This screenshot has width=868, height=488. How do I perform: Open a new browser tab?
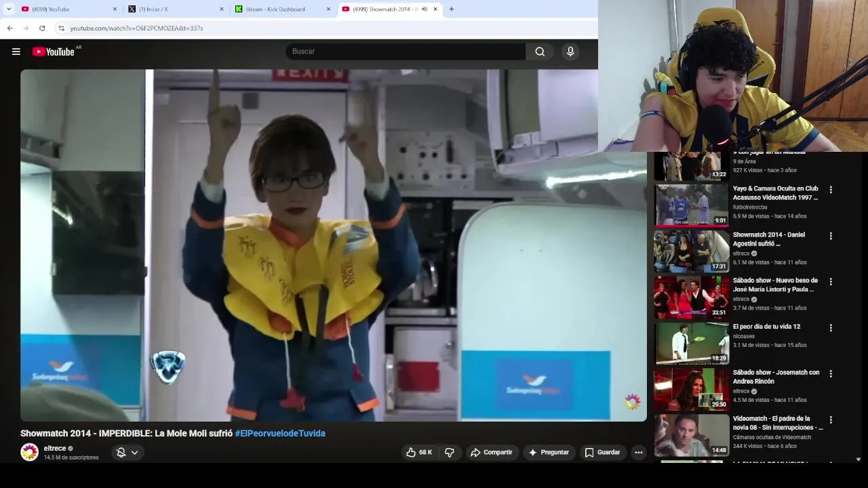click(452, 9)
